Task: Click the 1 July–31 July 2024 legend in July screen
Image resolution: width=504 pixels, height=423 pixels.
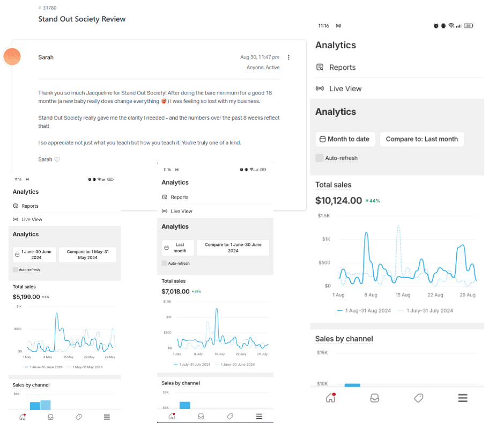Action: (192, 364)
